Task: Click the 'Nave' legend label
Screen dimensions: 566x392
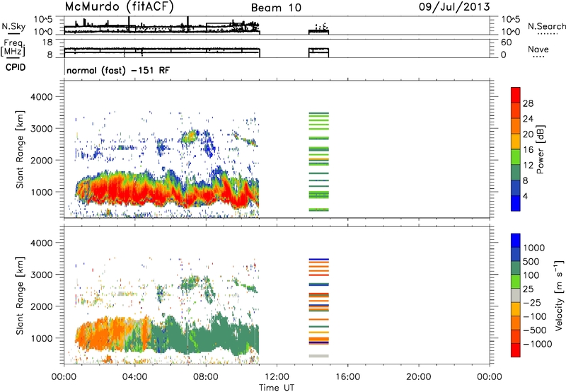Action: click(538, 50)
